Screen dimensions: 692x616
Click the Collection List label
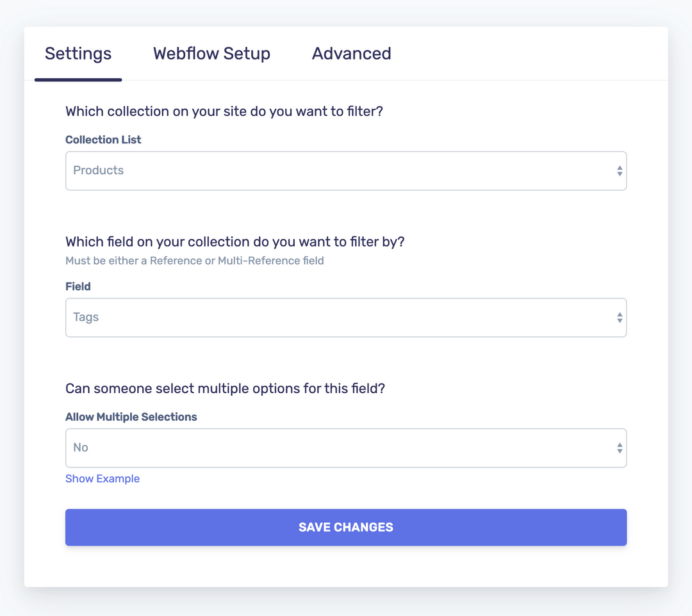tap(103, 140)
